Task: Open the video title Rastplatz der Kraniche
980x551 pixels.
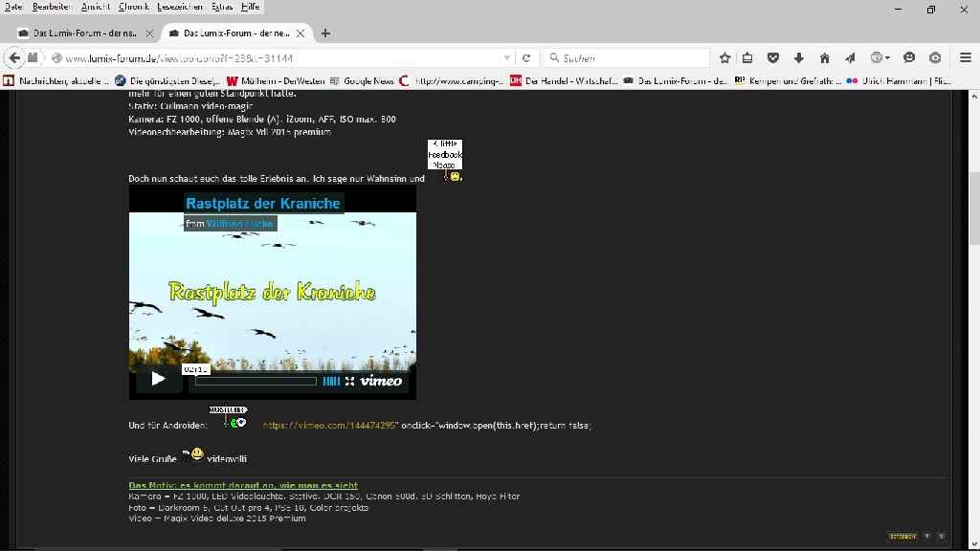Action: (262, 203)
